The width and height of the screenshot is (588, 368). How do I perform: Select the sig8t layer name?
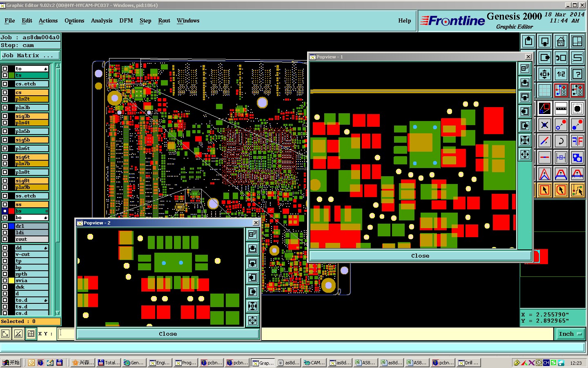[x=32, y=181]
